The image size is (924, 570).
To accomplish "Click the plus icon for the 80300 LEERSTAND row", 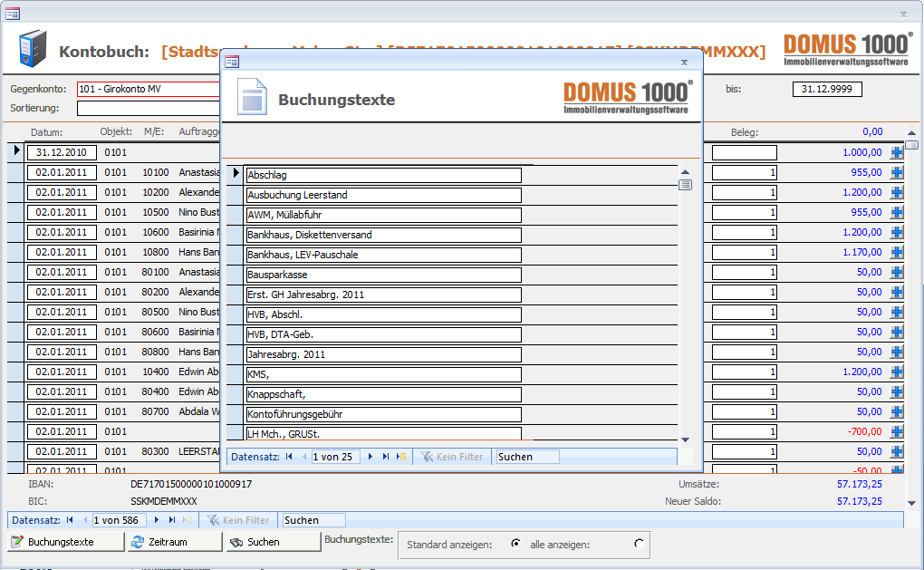I will [x=897, y=451].
